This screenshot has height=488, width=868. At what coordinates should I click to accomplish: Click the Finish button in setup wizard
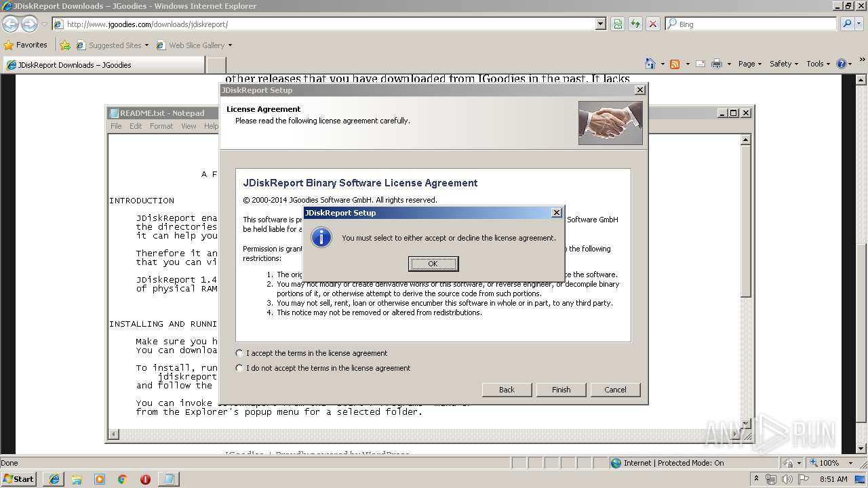coord(561,390)
